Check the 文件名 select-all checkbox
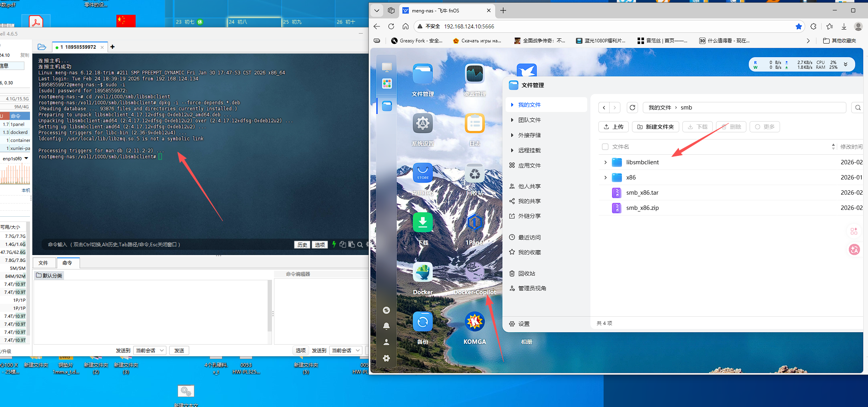 click(605, 147)
